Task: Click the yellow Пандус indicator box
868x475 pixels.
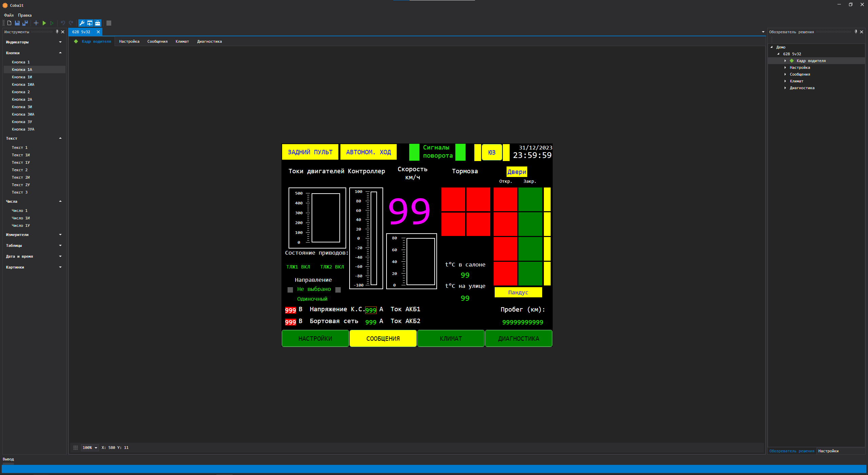Action: (x=518, y=292)
